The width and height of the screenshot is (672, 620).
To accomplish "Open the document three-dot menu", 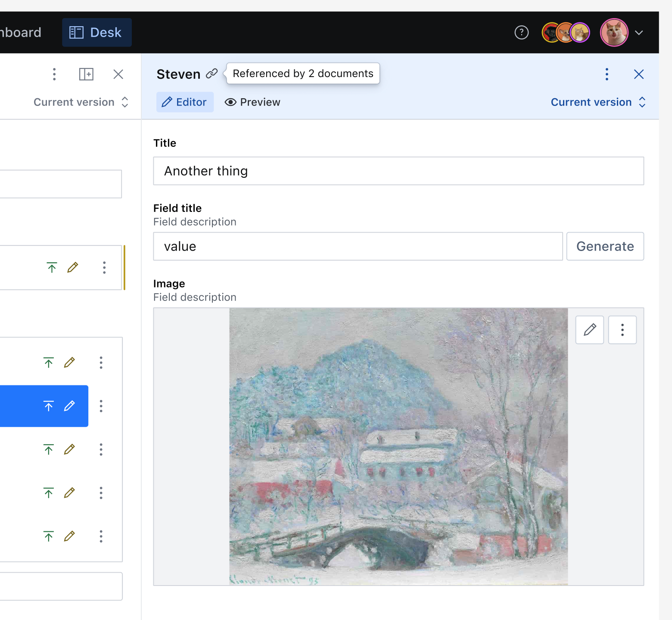I will pyautogui.click(x=607, y=74).
